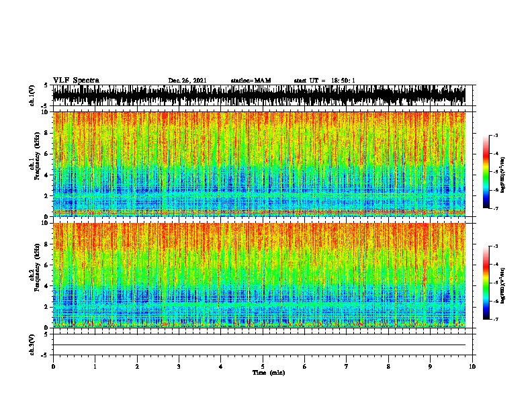Screen dimensions: 532x411
Task: Click the ch.1 colorbar 'log(PSD)' label
Action: (503, 175)
